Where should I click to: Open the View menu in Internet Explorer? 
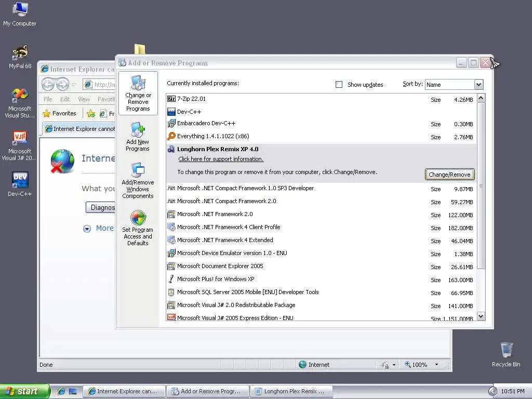click(x=84, y=99)
